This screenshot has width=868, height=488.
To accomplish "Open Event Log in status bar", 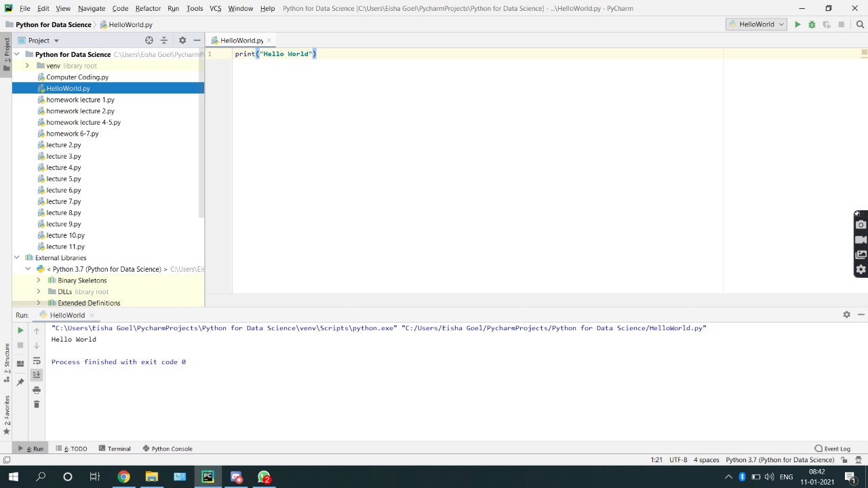I will (x=832, y=449).
